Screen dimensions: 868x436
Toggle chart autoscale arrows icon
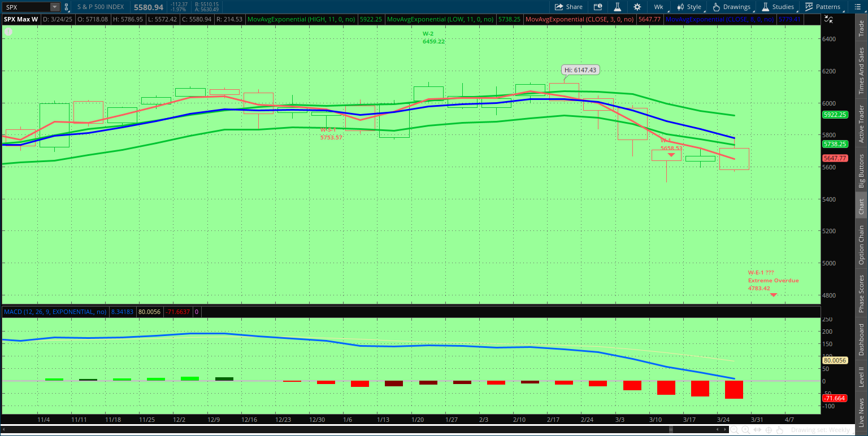(x=829, y=20)
